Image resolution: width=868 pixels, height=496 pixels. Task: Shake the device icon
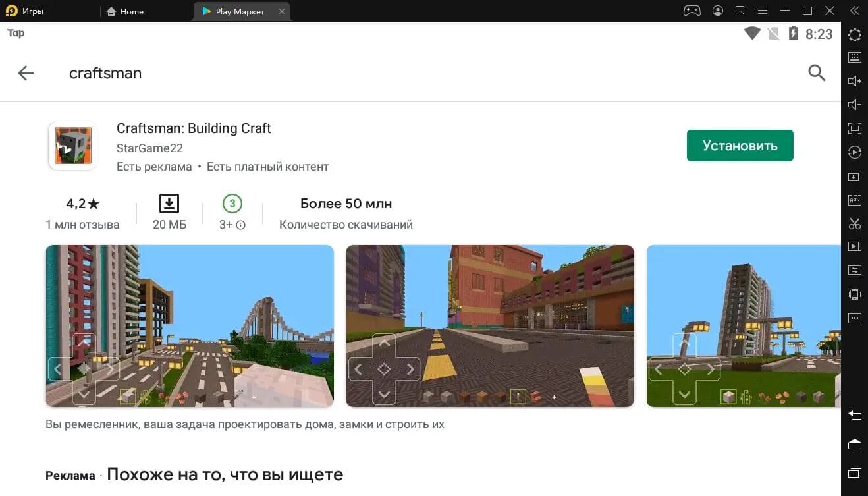pyautogui.click(x=854, y=294)
